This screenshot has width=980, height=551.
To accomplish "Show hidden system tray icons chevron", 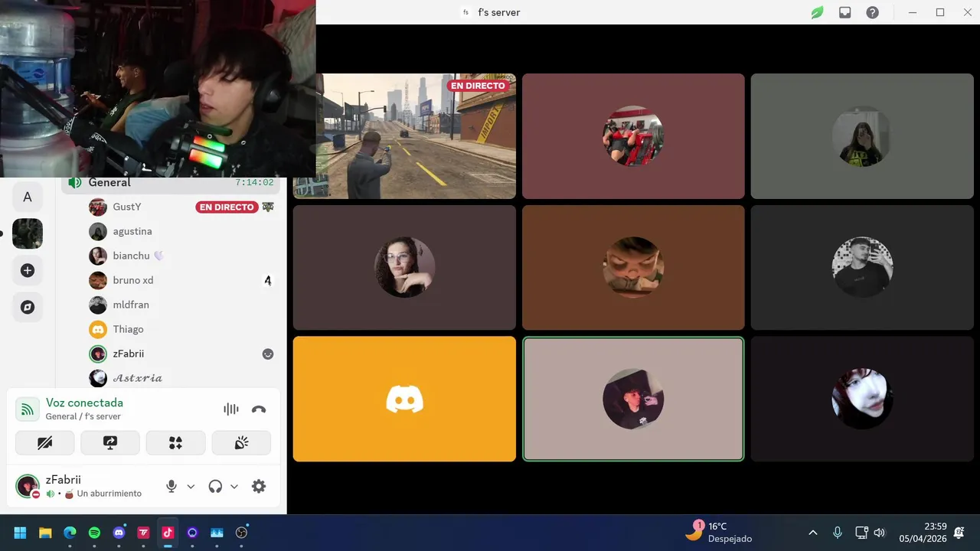I will pyautogui.click(x=813, y=533).
